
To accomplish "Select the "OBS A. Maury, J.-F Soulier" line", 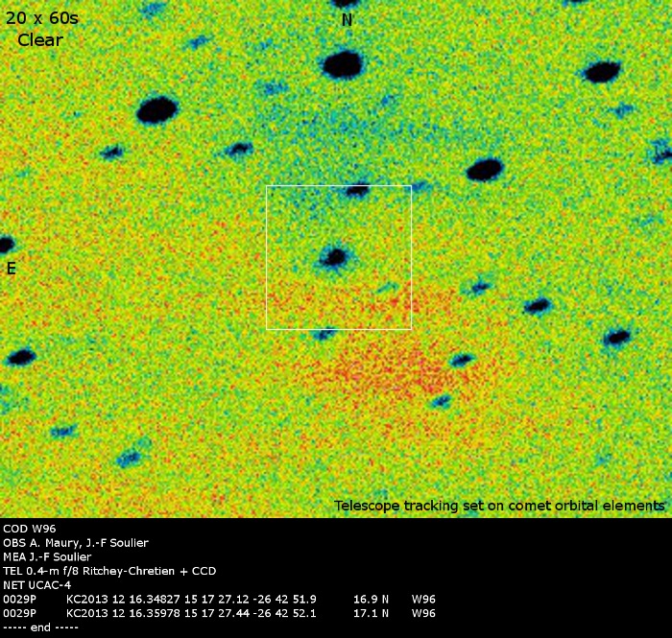I will (x=76, y=543).
